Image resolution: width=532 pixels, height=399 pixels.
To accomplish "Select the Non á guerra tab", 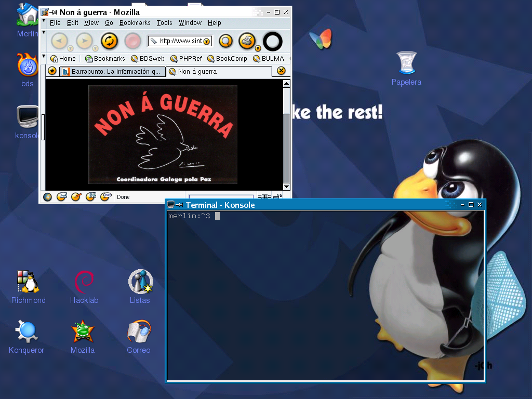I will click(219, 72).
